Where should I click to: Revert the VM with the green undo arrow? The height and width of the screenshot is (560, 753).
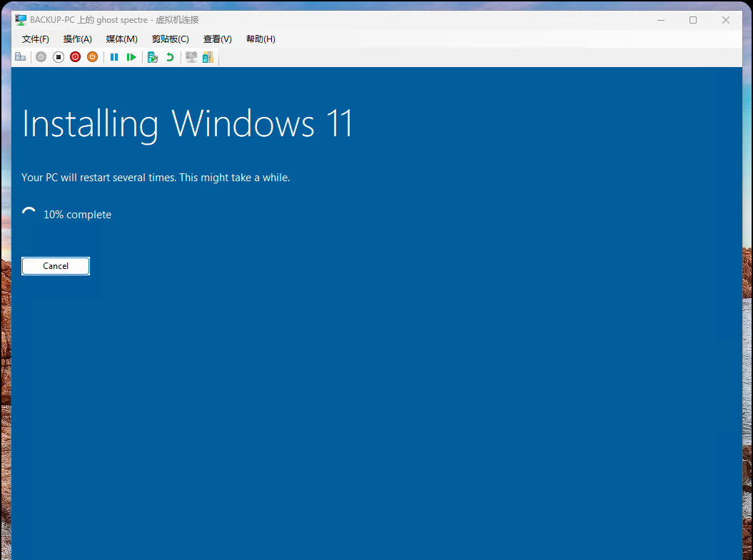pyautogui.click(x=170, y=57)
